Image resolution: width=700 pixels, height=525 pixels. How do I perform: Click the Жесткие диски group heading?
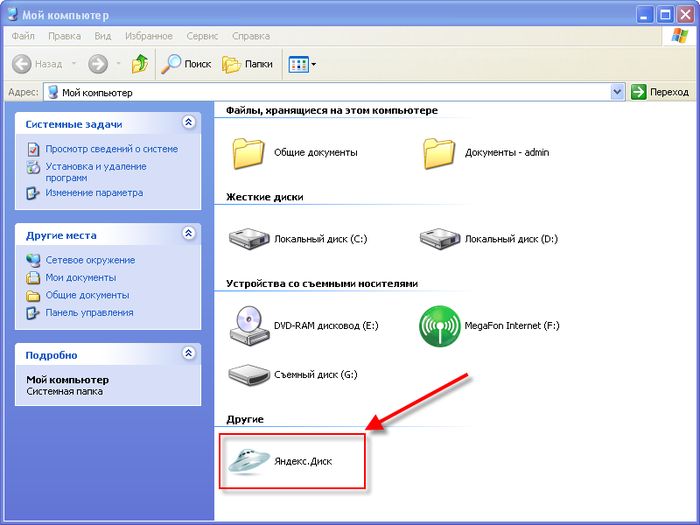click(265, 197)
